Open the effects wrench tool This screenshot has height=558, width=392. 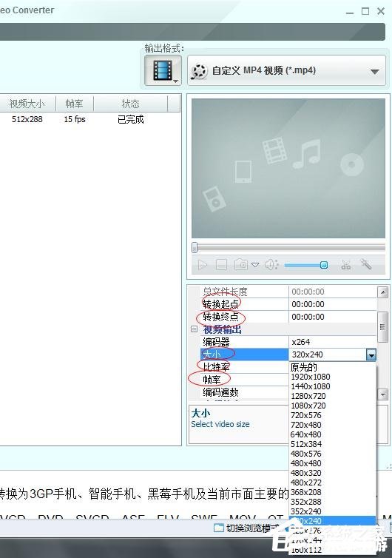pyautogui.click(x=365, y=264)
